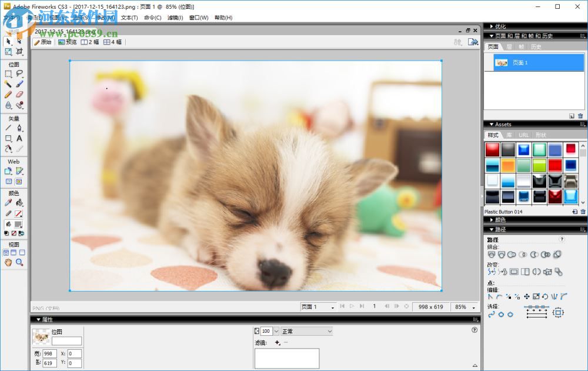Image resolution: width=588 pixels, height=371 pixels.
Task: Toggle visibility of 页面 1 in Pages panel
Action: pyautogui.click(x=491, y=63)
